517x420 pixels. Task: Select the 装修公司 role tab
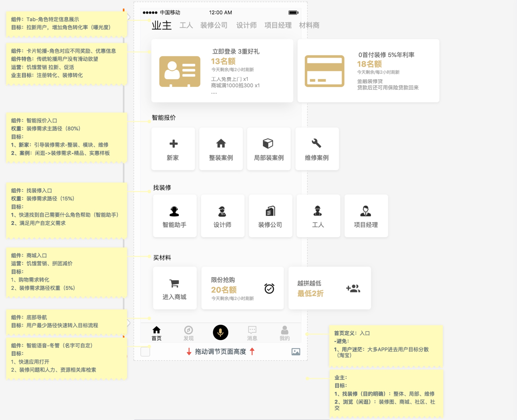(214, 25)
